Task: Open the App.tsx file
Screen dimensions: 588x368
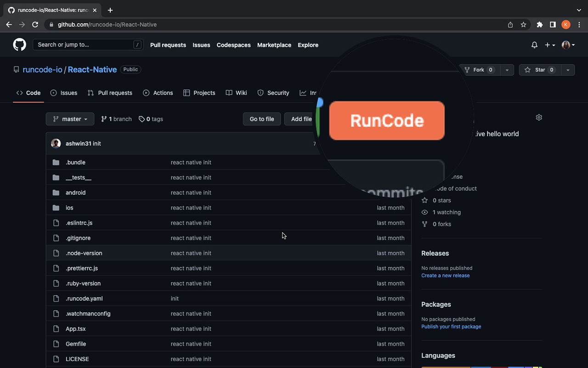Action: point(76,329)
